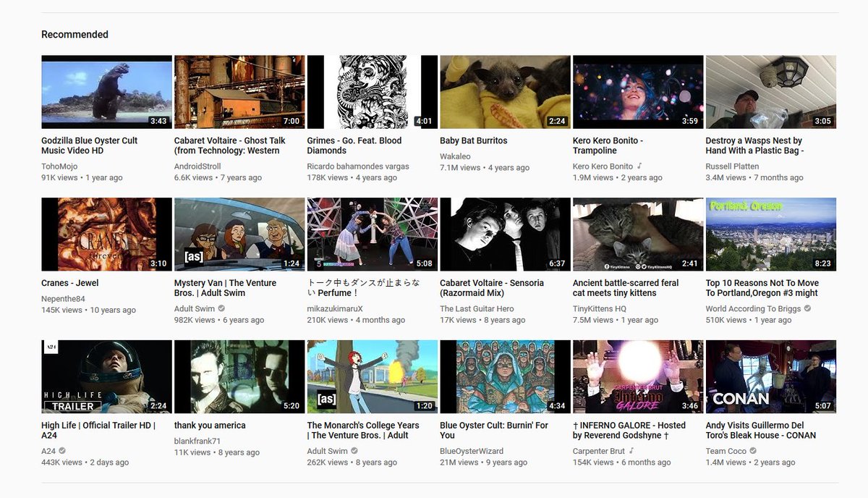Click the 7.1M views text under Baby Bat Burritos

460,167
